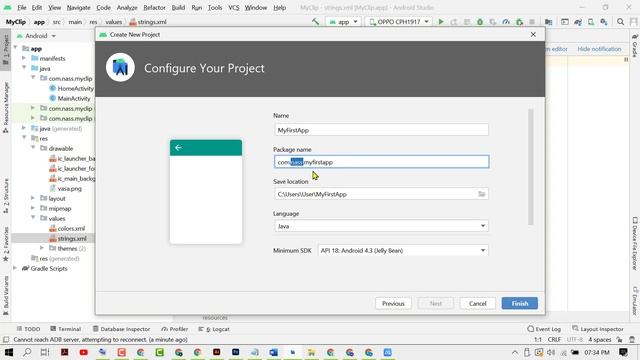Click the Finish button
640x360 pixels.
(x=520, y=303)
